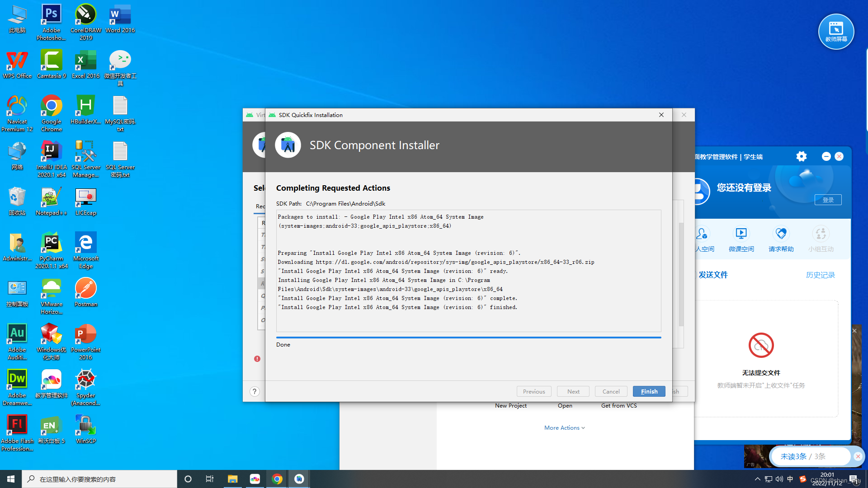Click the Windows search input box
This screenshot has width=868, height=488.
click(x=99, y=479)
